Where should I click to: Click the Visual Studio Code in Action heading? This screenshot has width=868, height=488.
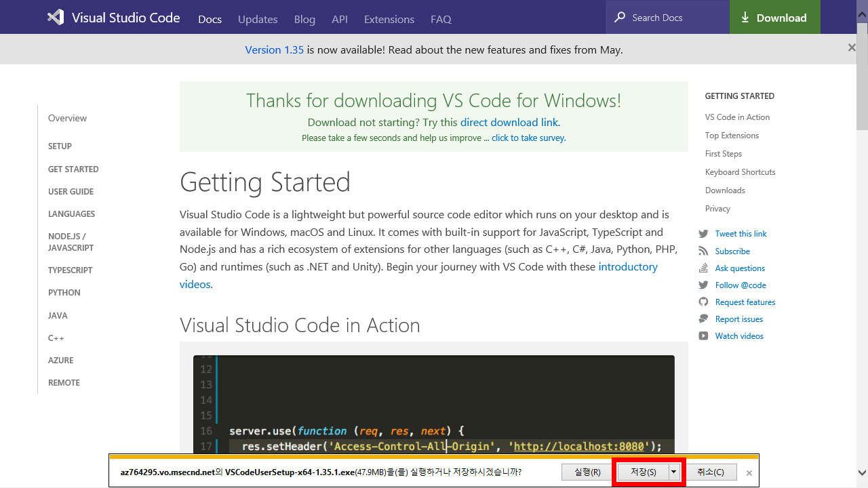(300, 325)
